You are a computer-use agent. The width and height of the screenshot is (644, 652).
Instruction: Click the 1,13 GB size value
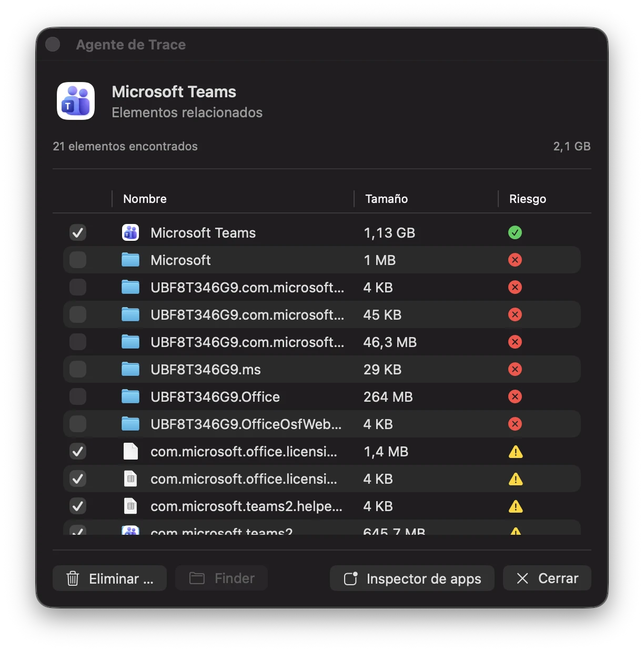point(389,232)
